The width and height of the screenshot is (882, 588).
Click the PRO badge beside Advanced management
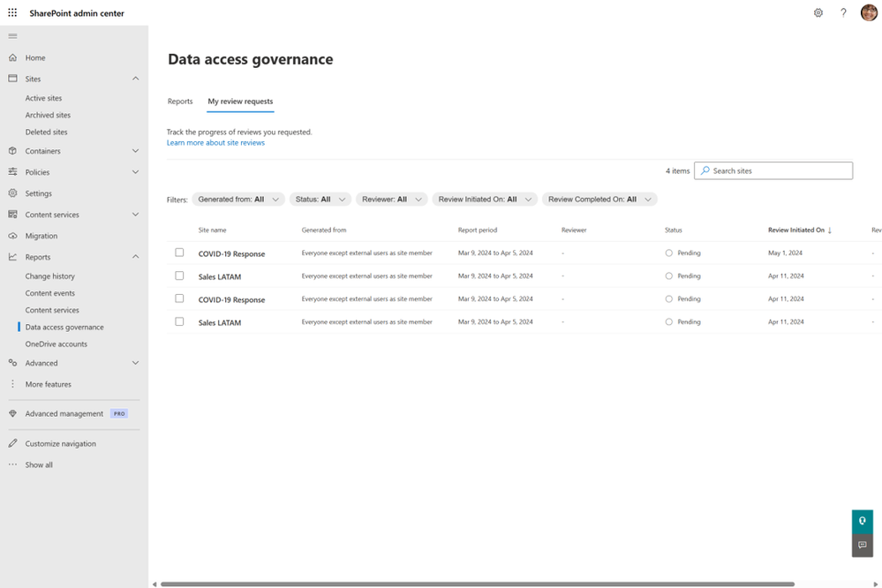pos(119,413)
